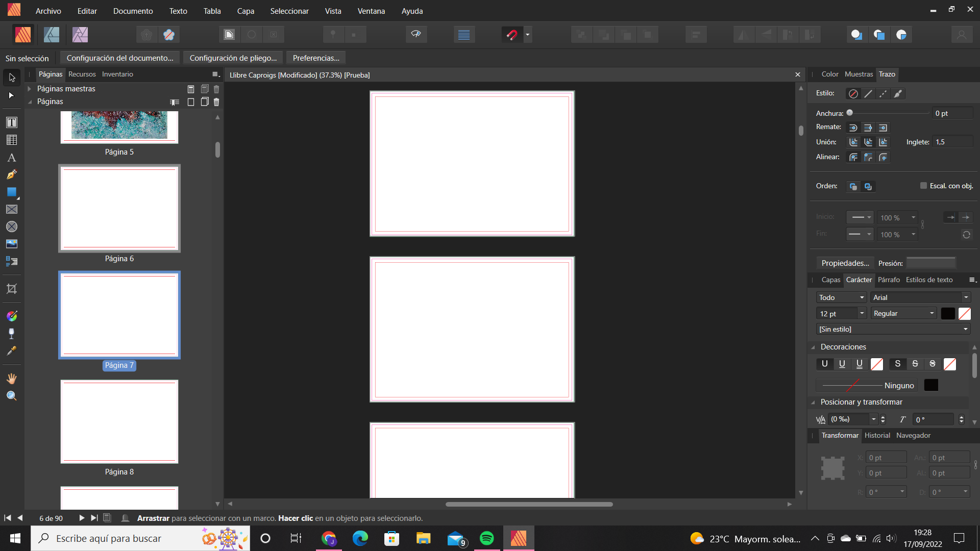This screenshot has height=551, width=980.
Task: Go to the first page
Action: [8, 518]
